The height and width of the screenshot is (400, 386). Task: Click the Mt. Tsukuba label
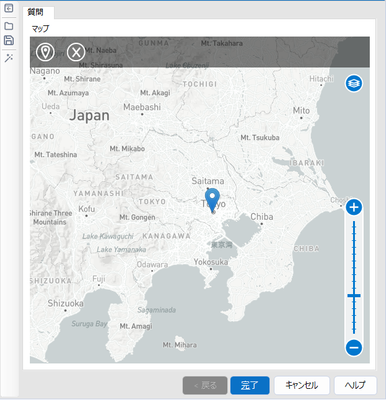point(260,137)
